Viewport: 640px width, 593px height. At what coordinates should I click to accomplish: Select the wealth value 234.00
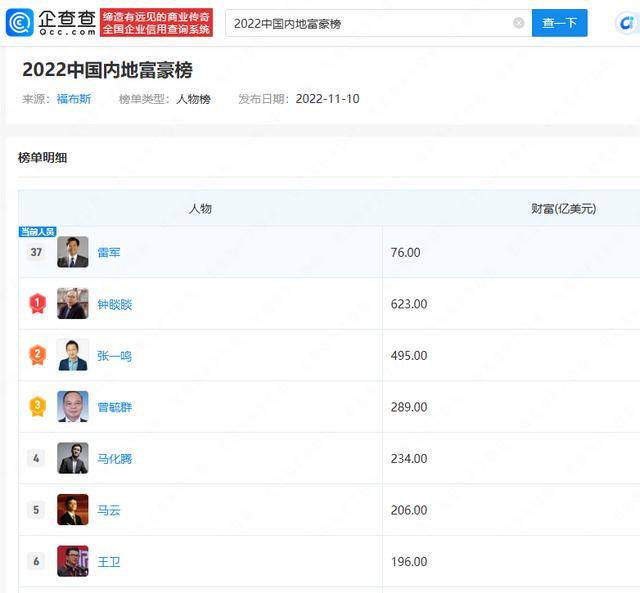(x=409, y=458)
